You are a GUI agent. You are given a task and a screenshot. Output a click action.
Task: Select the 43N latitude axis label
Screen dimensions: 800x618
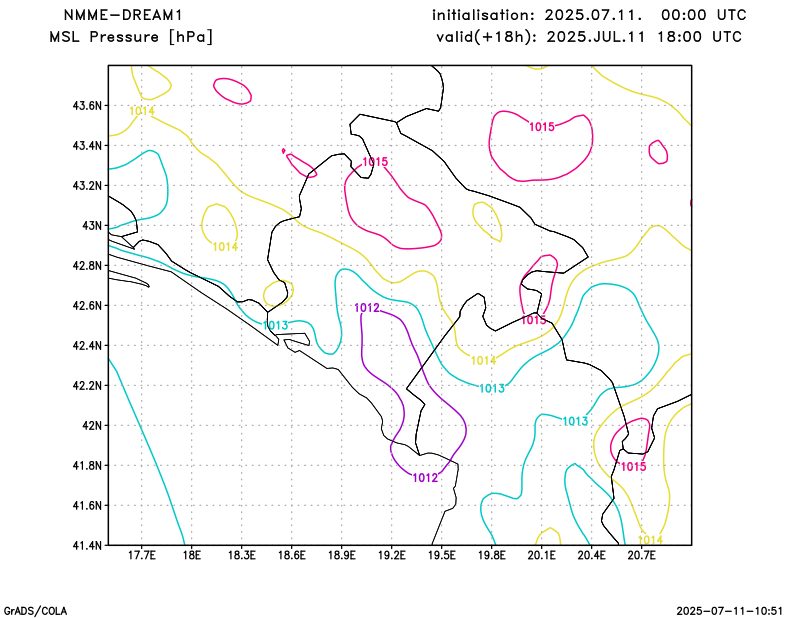click(x=92, y=226)
